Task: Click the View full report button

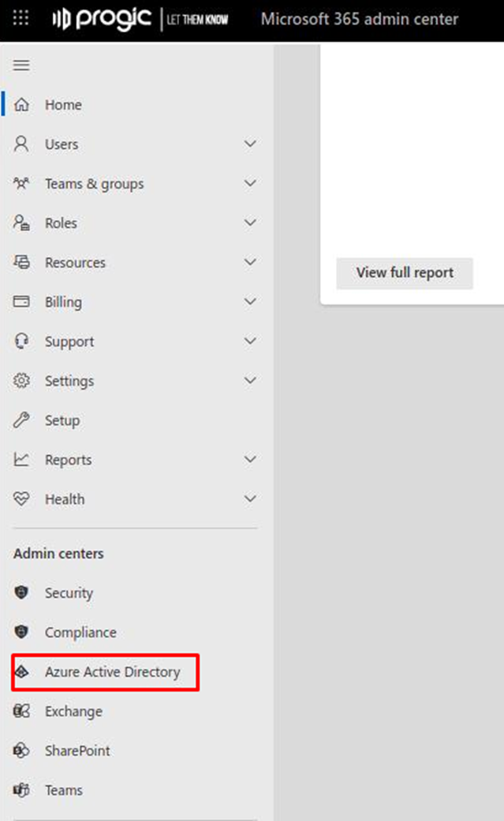Action: click(405, 273)
